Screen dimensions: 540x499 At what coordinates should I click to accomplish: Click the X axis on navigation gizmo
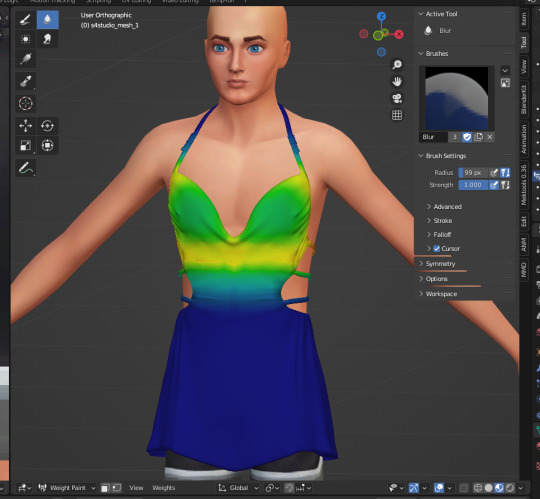coord(399,34)
